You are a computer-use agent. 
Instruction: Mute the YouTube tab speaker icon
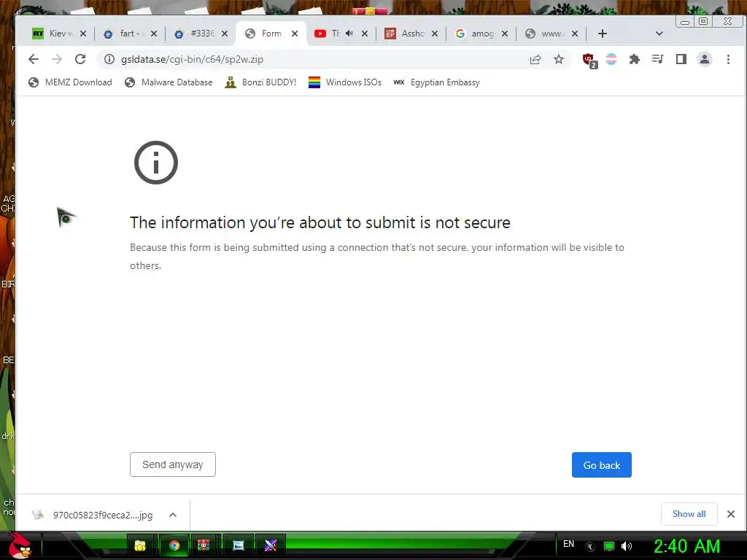[x=349, y=34]
